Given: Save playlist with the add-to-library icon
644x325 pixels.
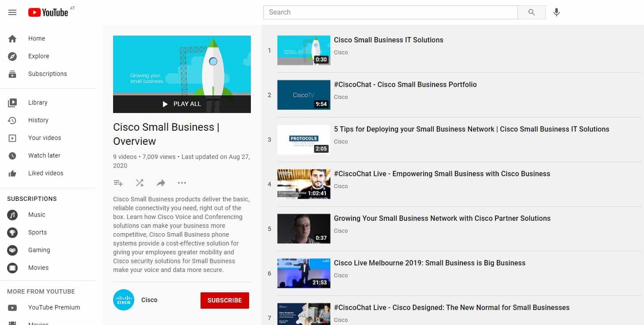Looking at the screenshot, I should click(118, 183).
